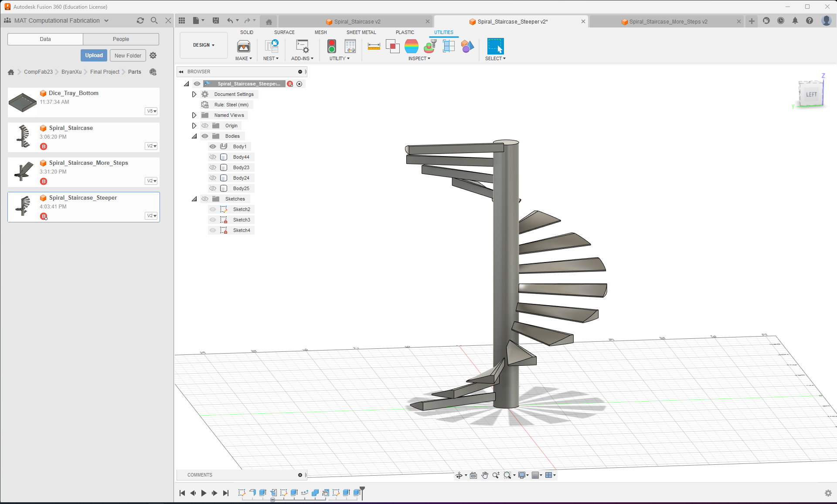Switch to the SHEET METAL ribbon tab
837x504 pixels.
coord(361,32)
